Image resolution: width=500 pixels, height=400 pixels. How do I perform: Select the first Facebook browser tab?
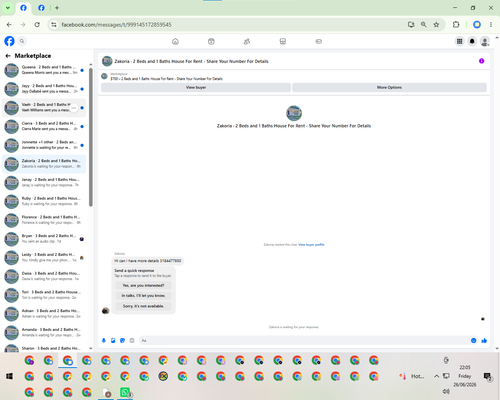[x=23, y=8]
